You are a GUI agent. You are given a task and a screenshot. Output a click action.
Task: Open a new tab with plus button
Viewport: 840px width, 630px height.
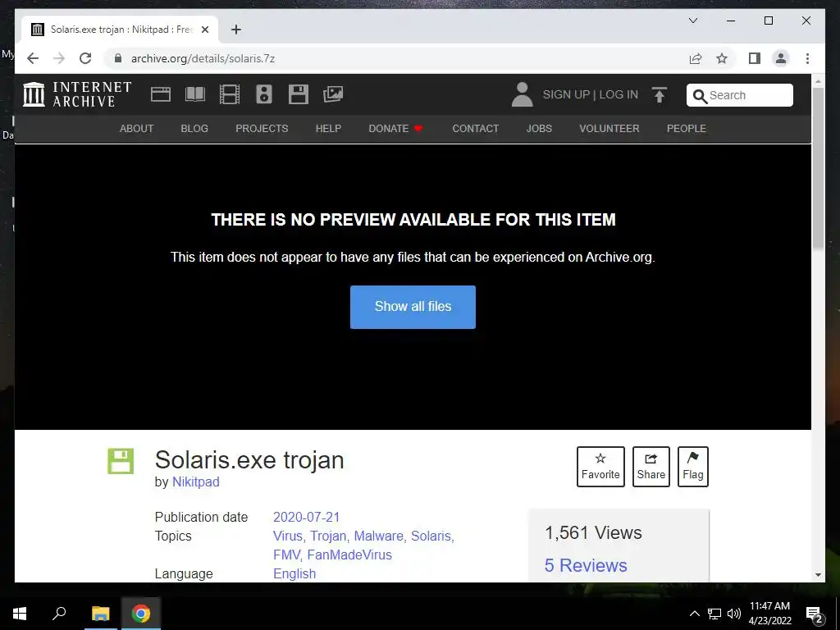pos(236,30)
